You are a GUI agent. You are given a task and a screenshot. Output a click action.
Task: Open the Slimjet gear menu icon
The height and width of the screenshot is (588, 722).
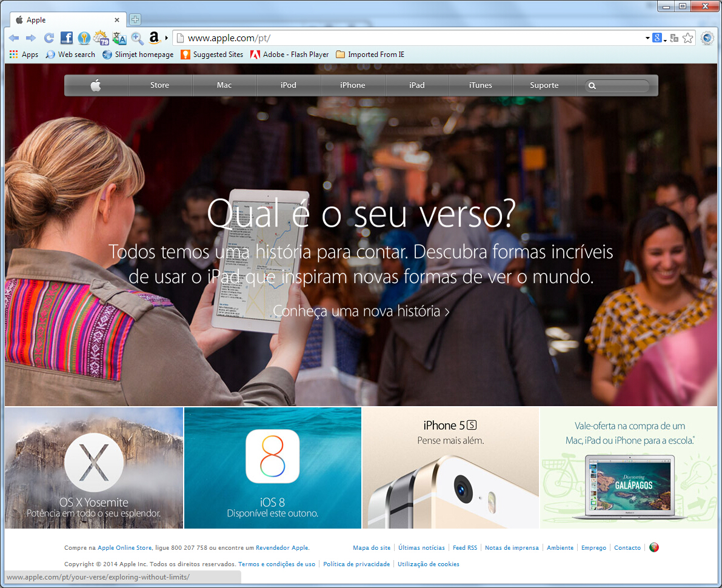[707, 38]
